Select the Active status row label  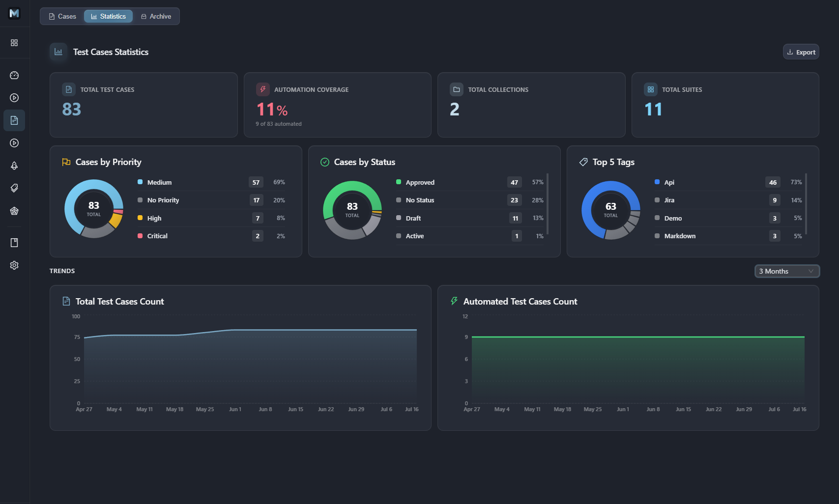(415, 236)
